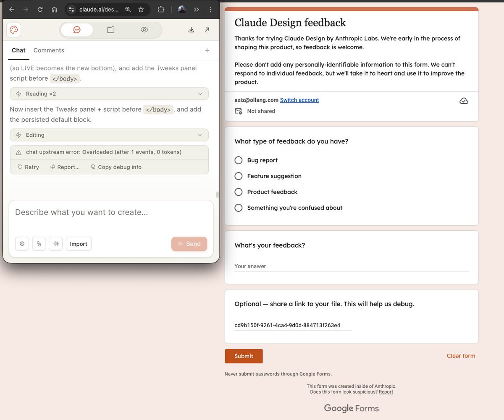Screen dimensions: 504x420
Task: Open the browser profile avatar
Action: click(182, 9)
